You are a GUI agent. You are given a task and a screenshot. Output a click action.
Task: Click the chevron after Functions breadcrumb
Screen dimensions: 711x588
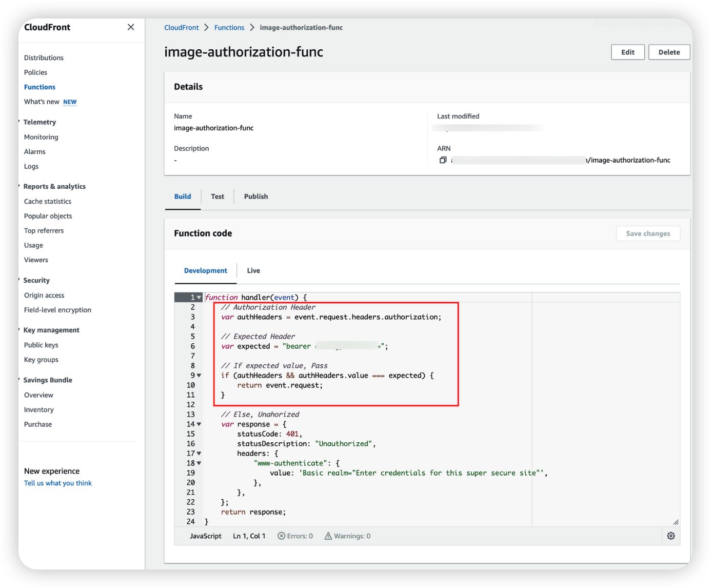pyautogui.click(x=252, y=27)
